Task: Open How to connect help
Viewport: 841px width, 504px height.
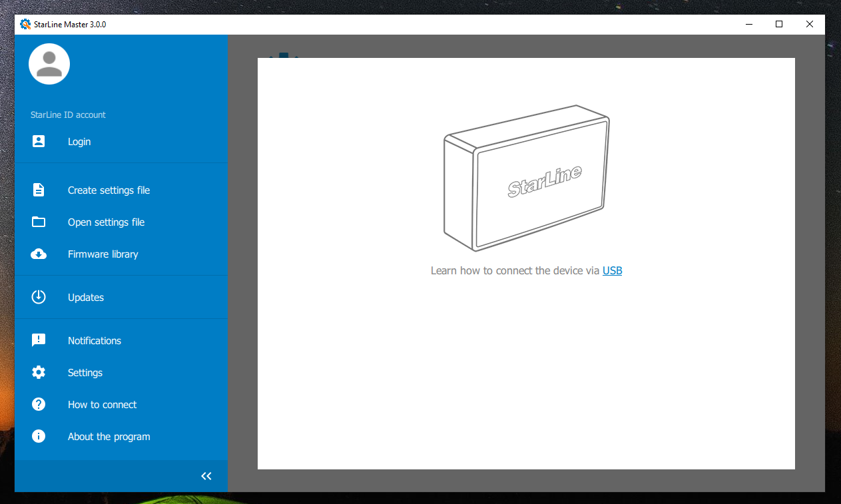Action: [121, 405]
